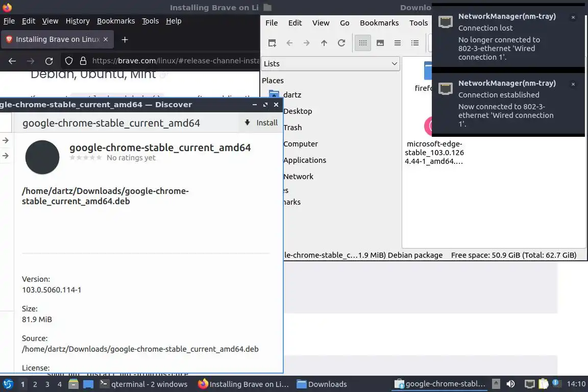
Task: Switch file manager to compact view
Action: (x=398, y=43)
